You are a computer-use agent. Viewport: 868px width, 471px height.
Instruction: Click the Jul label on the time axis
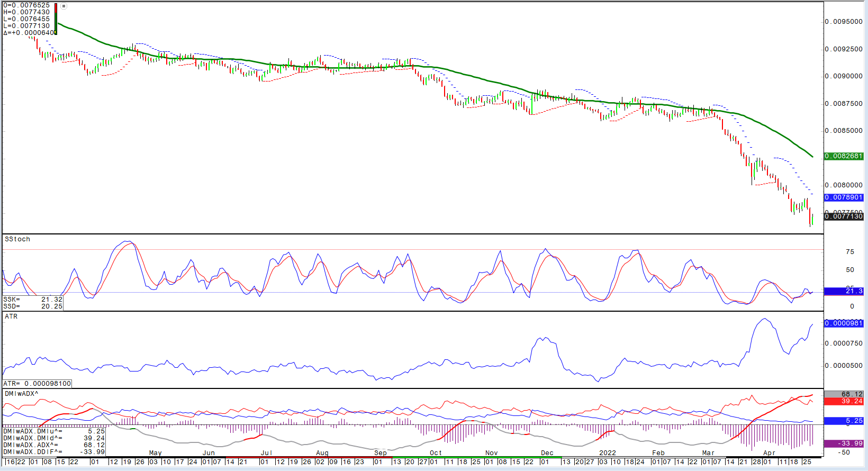click(x=266, y=453)
